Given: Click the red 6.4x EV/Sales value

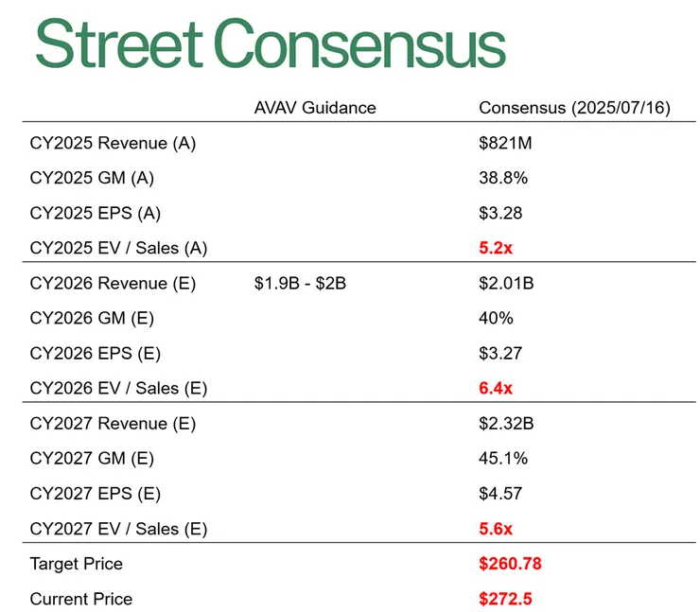Looking at the screenshot, I should click(497, 389).
